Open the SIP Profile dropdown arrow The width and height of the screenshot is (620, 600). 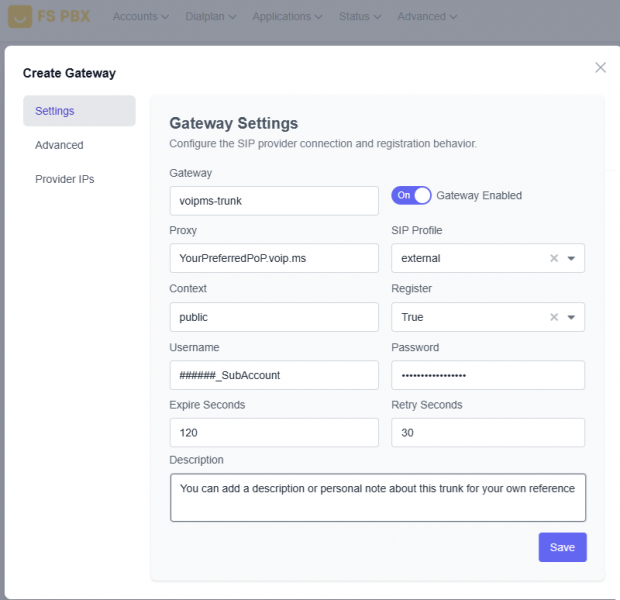[x=571, y=258]
